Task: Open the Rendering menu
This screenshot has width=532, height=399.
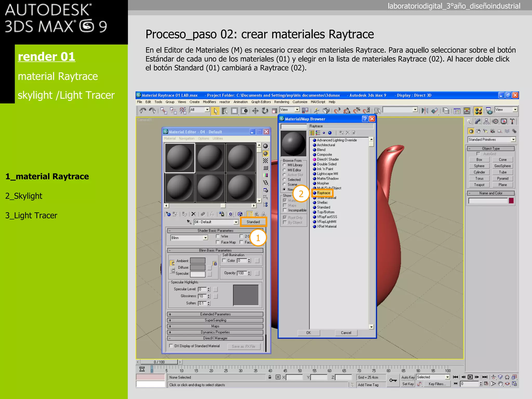Action: coord(282,102)
